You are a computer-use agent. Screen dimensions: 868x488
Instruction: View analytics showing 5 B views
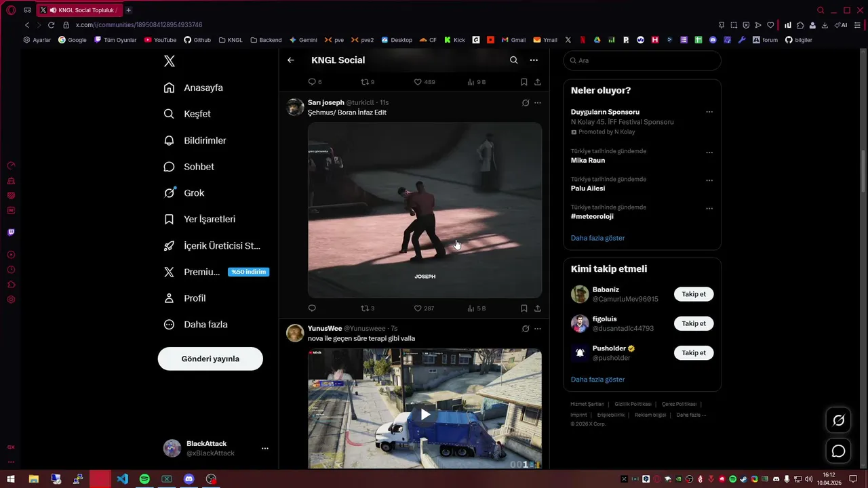pos(477,308)
